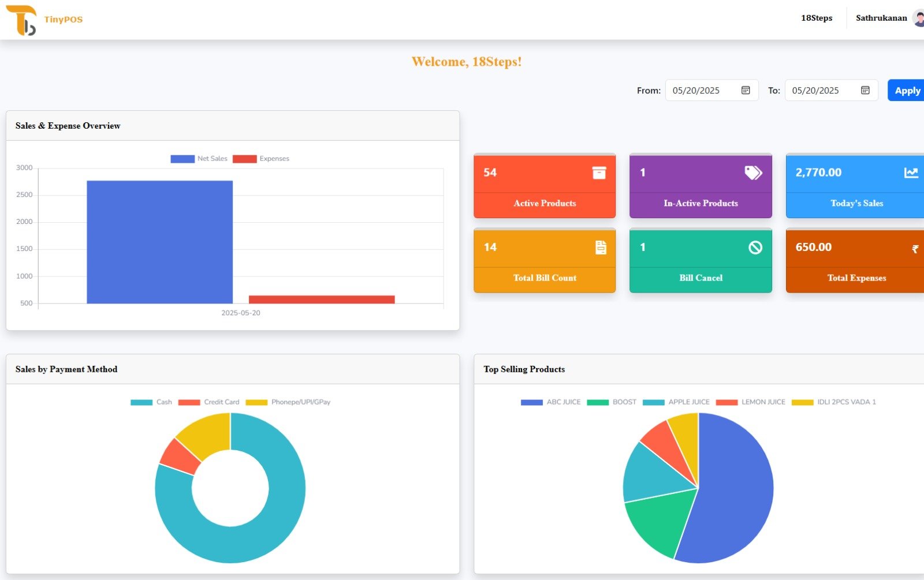Toggle Cash legend in payment method chart

(151, 402)
